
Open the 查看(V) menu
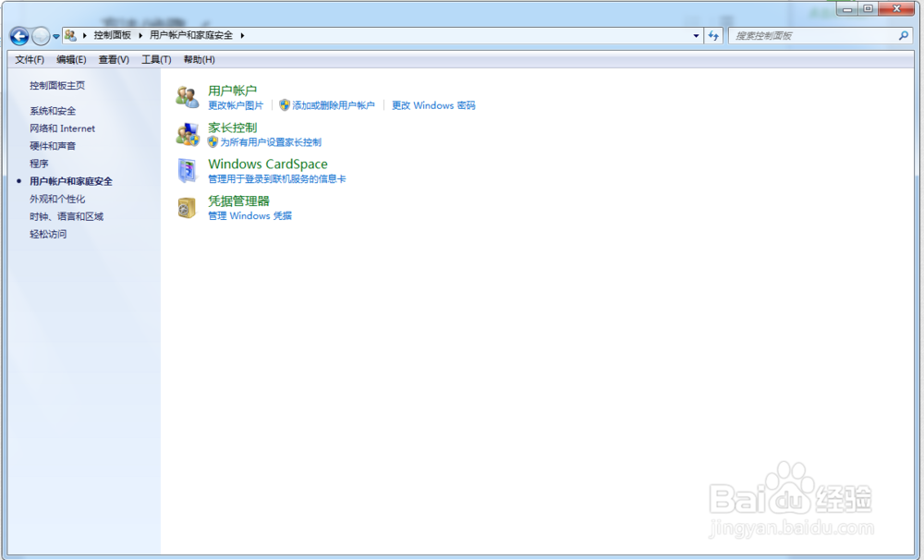point(114,59)
